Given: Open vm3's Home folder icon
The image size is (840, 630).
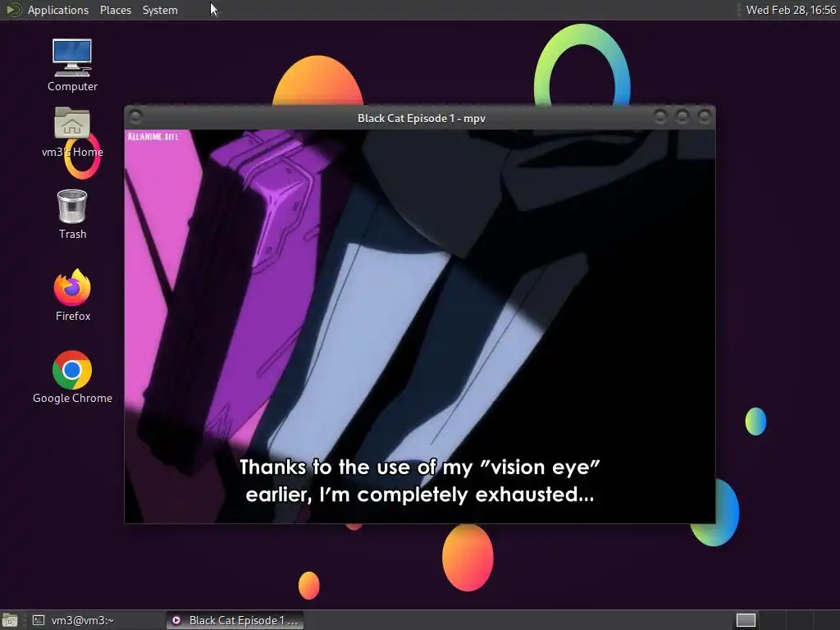Looking at the screenshot, I should [x=72, y=132].
